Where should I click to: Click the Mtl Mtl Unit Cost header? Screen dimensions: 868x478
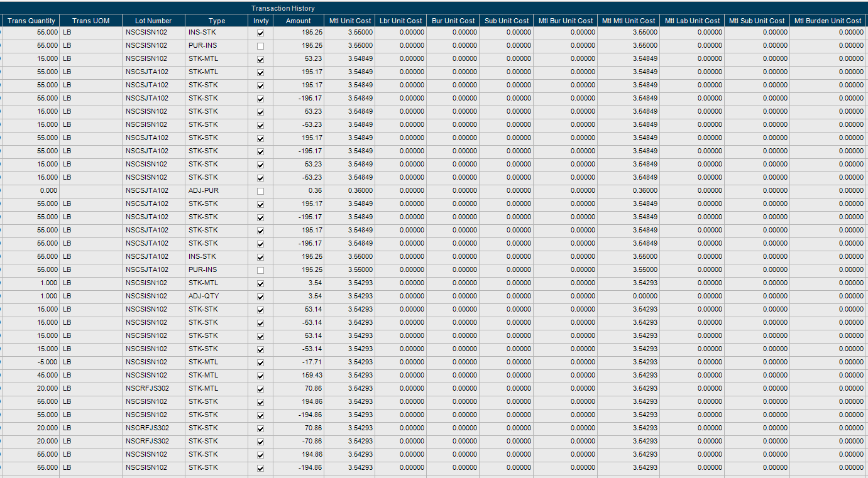click(629, 21)
